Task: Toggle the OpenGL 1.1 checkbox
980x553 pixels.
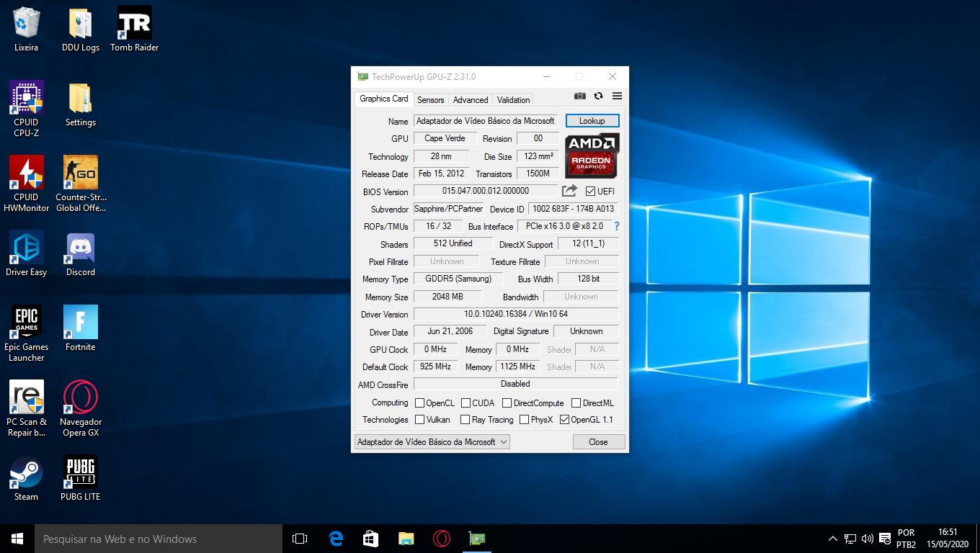Action: tap(564, 420)
